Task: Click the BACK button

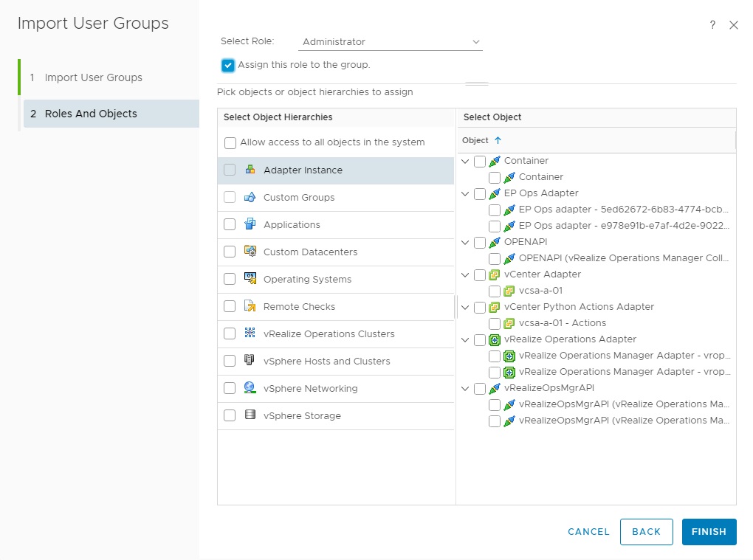Action: point(646,532)
